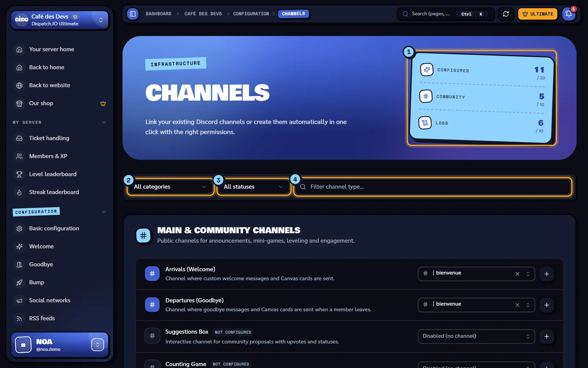Navigate to Configuration breadcrumb
This screenshot has height=368, width=588.
(251, 14)
